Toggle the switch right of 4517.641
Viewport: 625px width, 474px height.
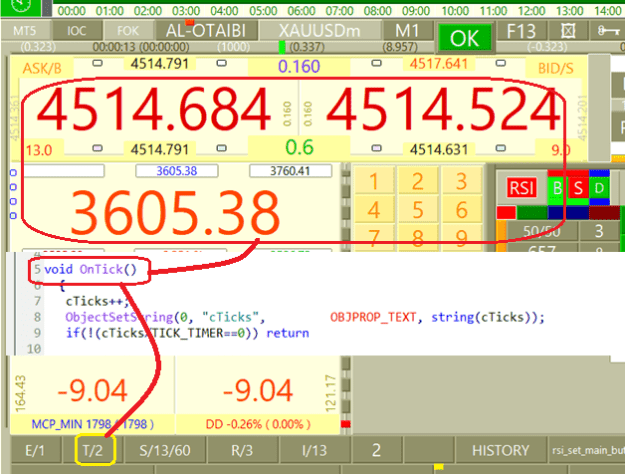(501, 63)
